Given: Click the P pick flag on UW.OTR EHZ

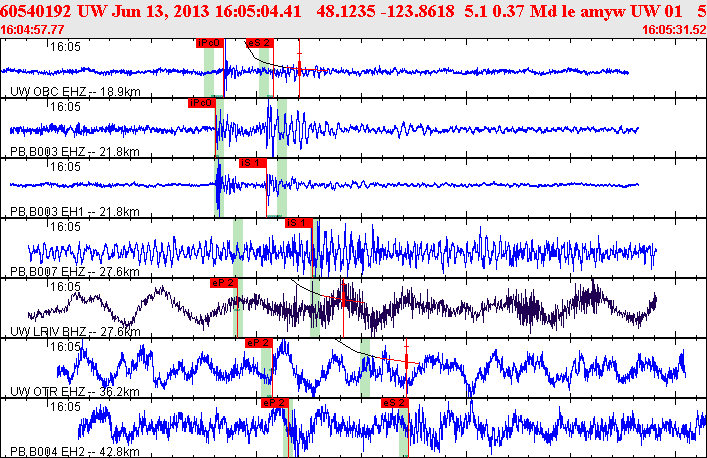Looking at the screenshot, I should (257, 343).
